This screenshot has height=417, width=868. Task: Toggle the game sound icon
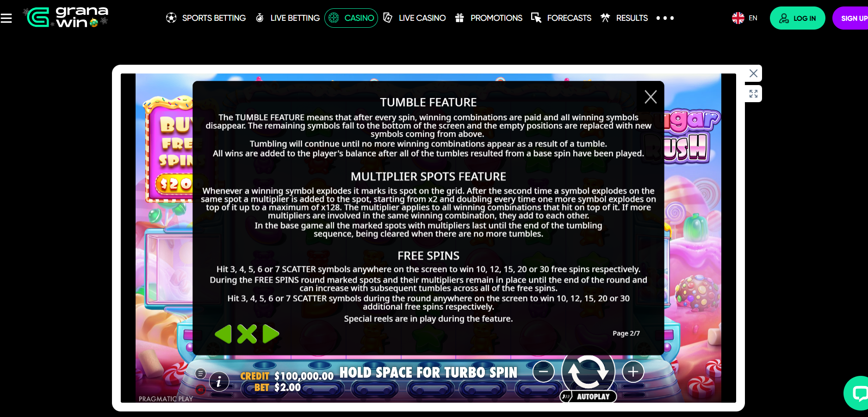200,390
